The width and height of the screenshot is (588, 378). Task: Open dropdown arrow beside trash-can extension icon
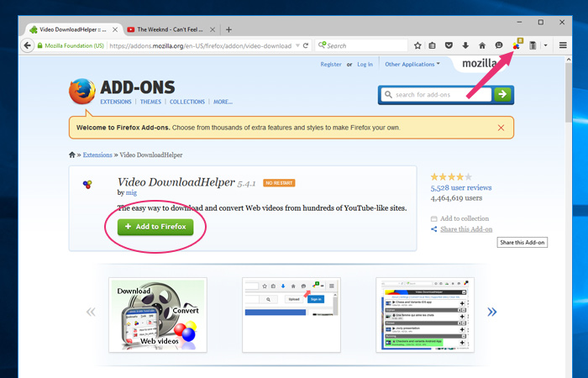[546, 45]
